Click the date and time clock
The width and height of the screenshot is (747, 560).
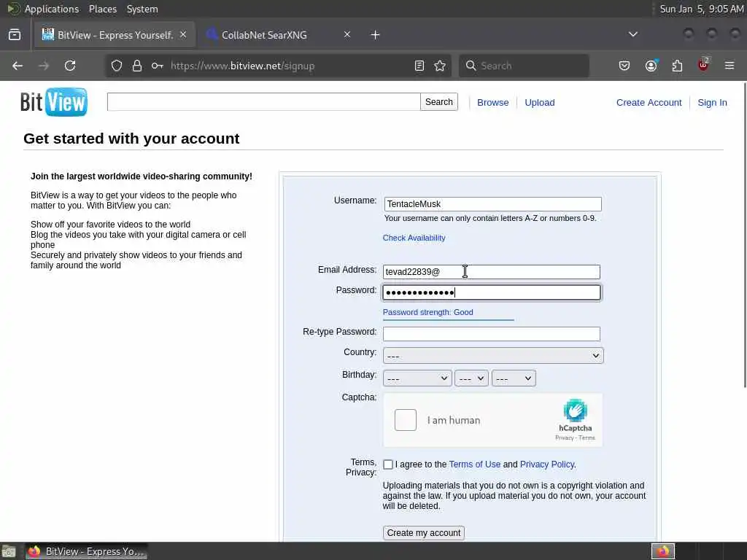[x=701, y=9]
